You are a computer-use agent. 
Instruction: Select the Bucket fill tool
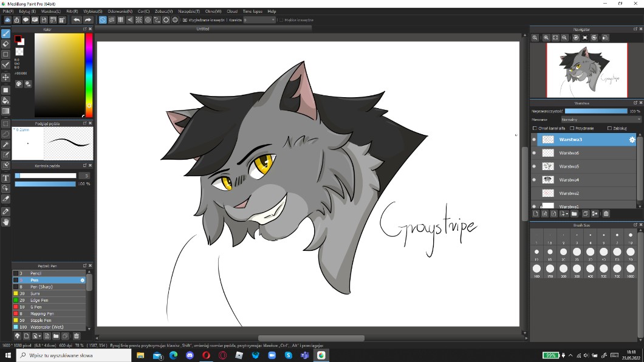point(5,100)
